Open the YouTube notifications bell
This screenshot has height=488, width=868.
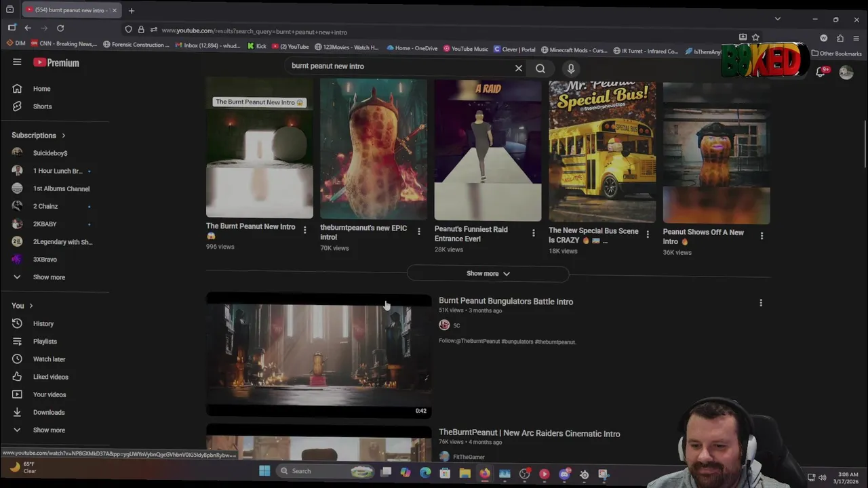click(821, 72)
